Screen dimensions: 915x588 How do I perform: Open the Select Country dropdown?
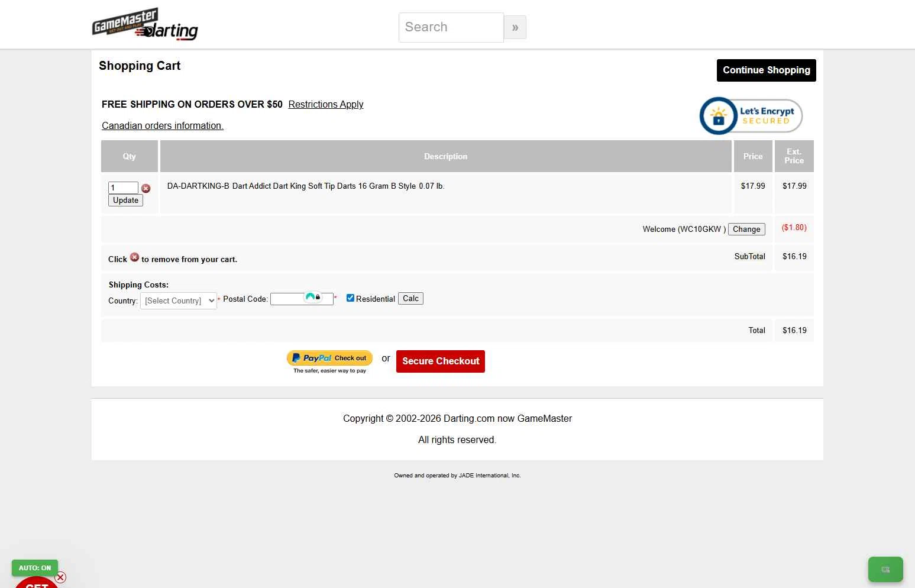tap(179, 301)
